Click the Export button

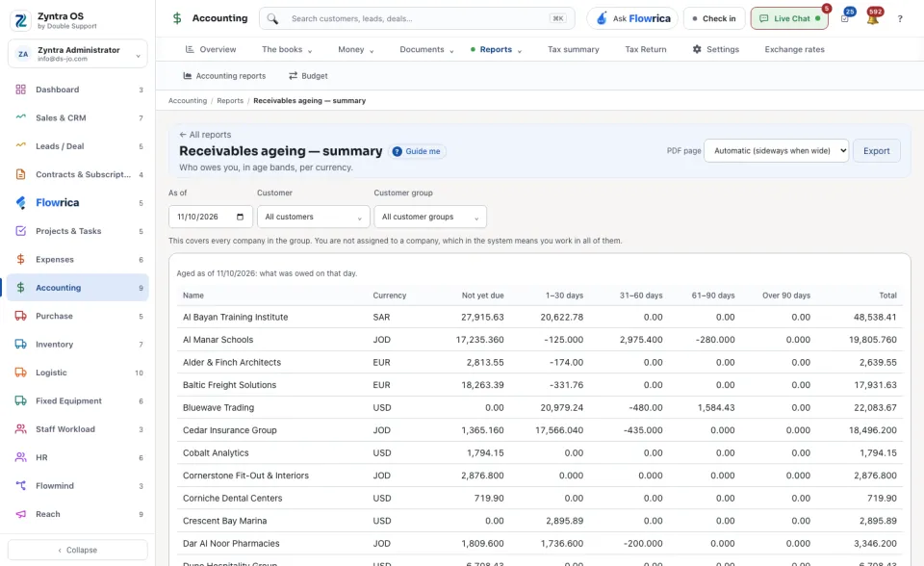coord(876,151)
